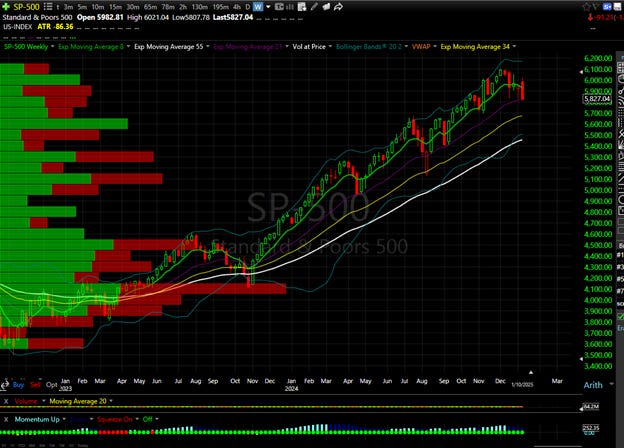Open Exp Moving Average 55 dropdown
Viewport: 624px width, 448px height.
click(x=207, y=47)
